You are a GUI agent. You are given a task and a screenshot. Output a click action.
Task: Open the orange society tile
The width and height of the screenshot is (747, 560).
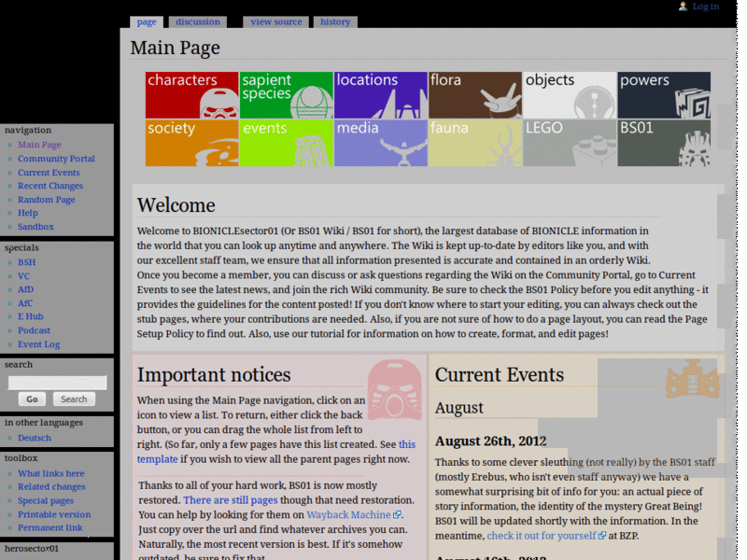coord(192,143)
